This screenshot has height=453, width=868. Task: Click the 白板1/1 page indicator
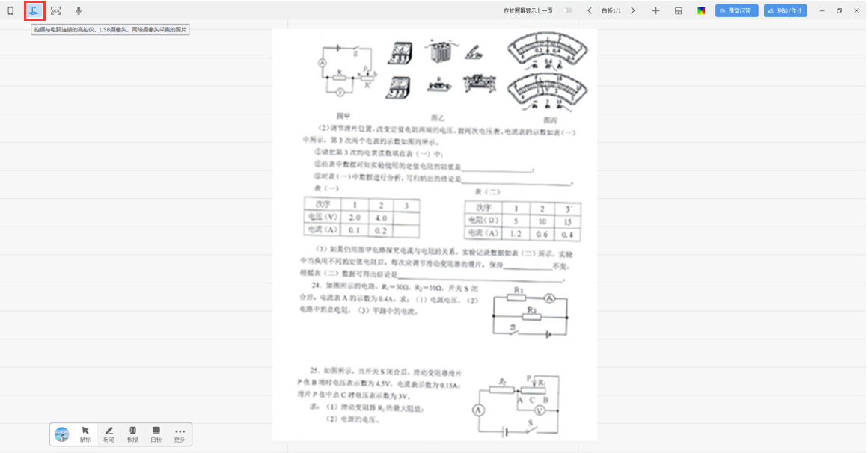[x=611, y=11]
